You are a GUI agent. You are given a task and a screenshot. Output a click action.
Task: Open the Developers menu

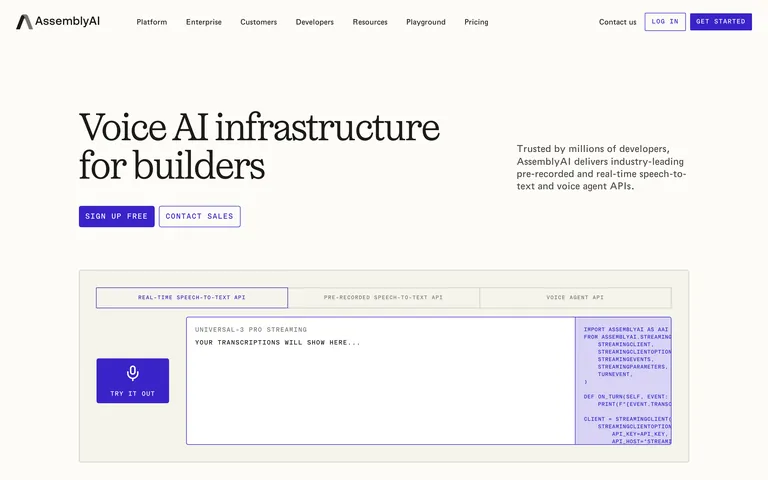click(314, 22)
